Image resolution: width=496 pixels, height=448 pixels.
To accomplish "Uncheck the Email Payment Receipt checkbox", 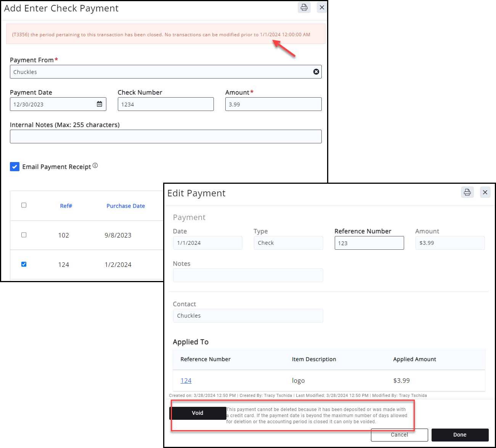I will pyautogui.click(x=15, y=167).
